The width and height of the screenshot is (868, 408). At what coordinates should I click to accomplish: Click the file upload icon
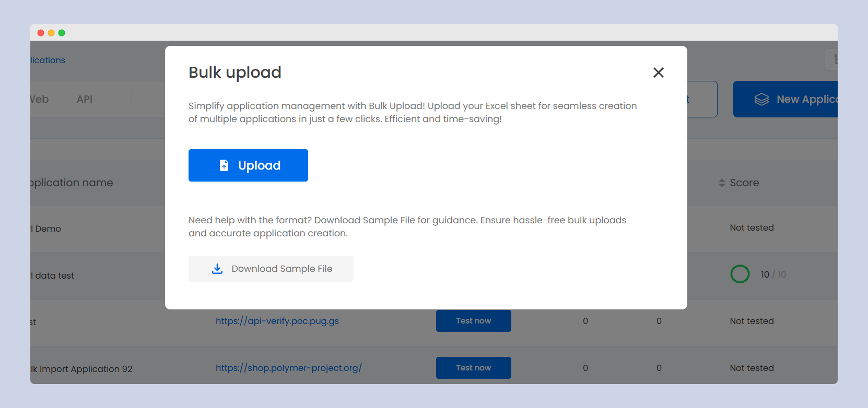pos(224,165)
